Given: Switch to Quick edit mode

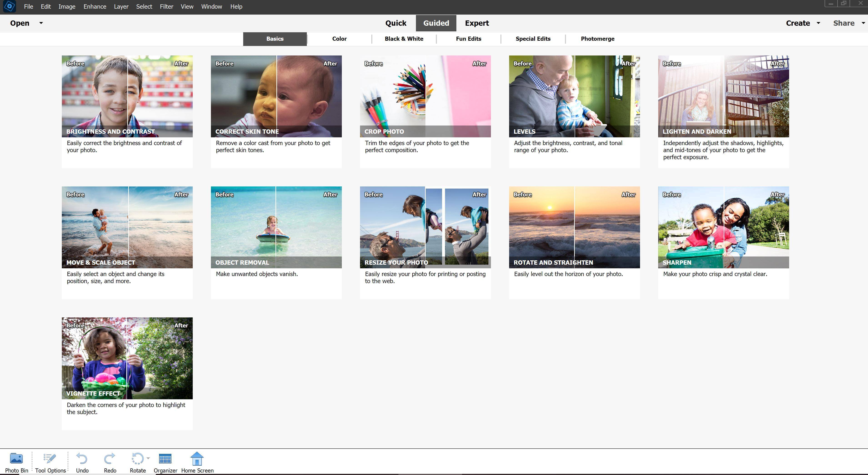Looking at the screenshot, I should (395, 23).
